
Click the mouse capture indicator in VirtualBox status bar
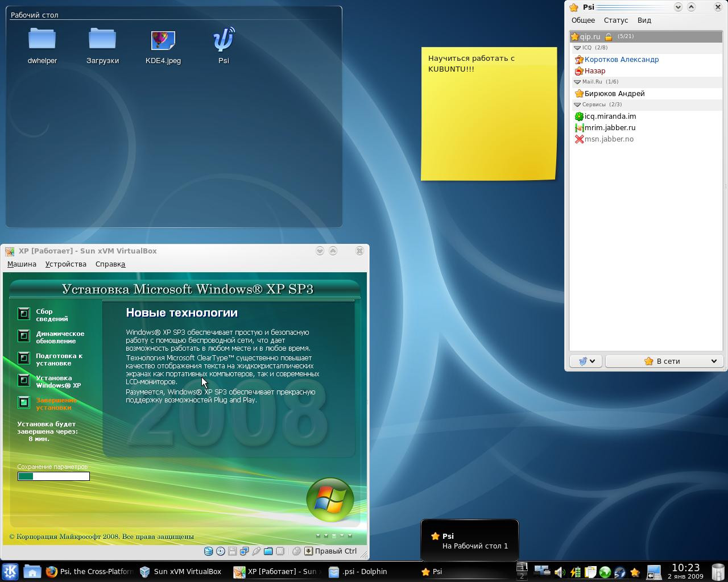coord(296,551)
